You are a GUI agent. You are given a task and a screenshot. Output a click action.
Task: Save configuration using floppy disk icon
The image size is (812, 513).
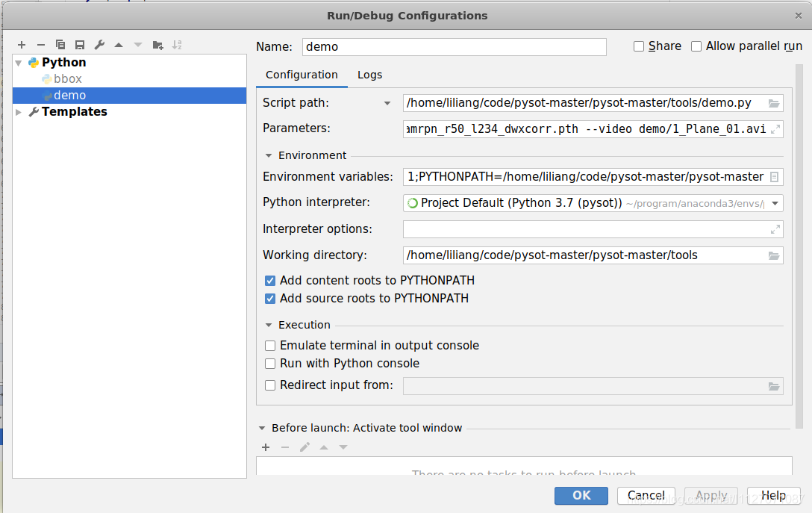coord(80,45)
